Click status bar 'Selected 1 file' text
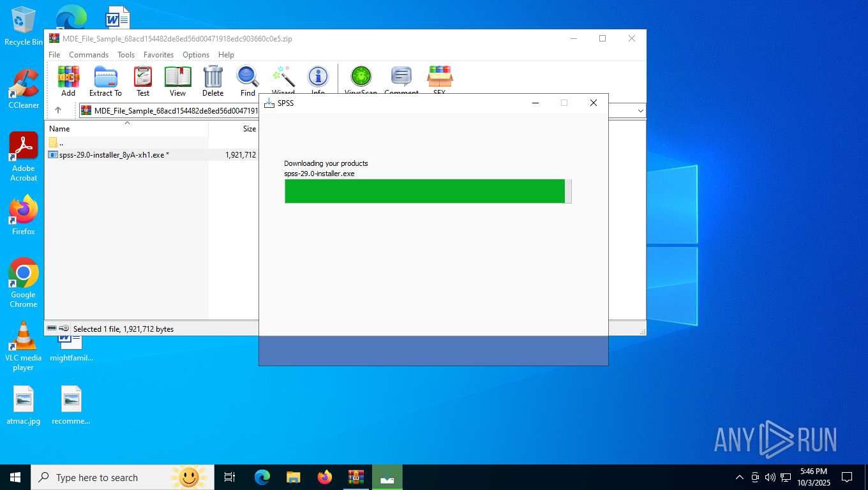 coord(123,329)
